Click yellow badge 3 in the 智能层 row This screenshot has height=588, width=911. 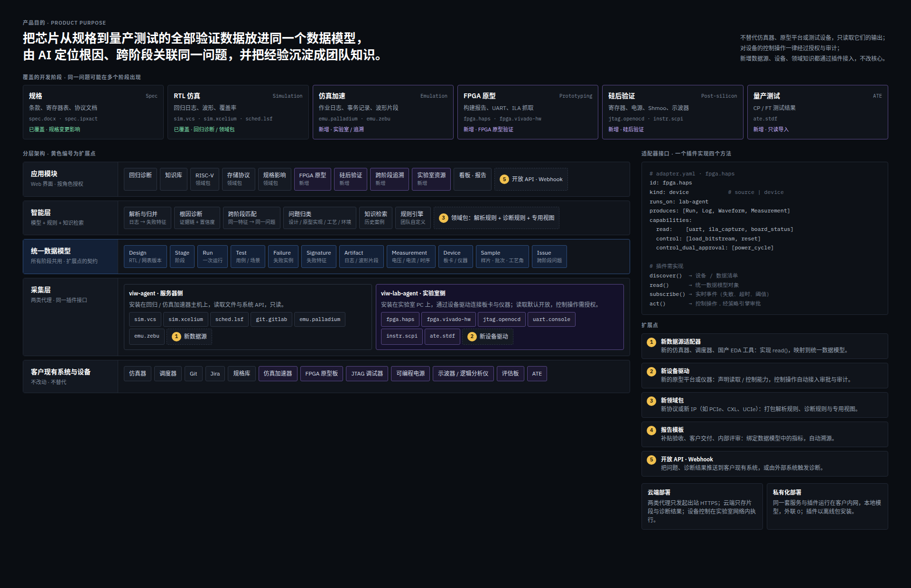(443, 218)
